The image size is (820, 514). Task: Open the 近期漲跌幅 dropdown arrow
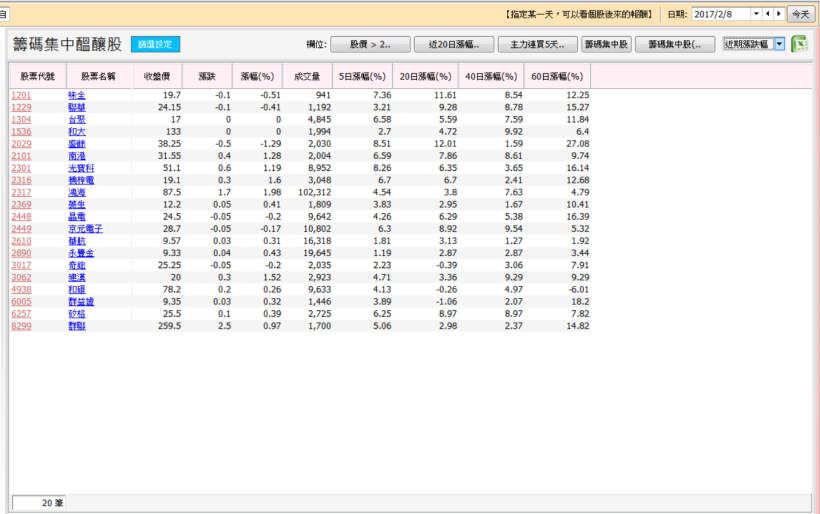point(779,44)
